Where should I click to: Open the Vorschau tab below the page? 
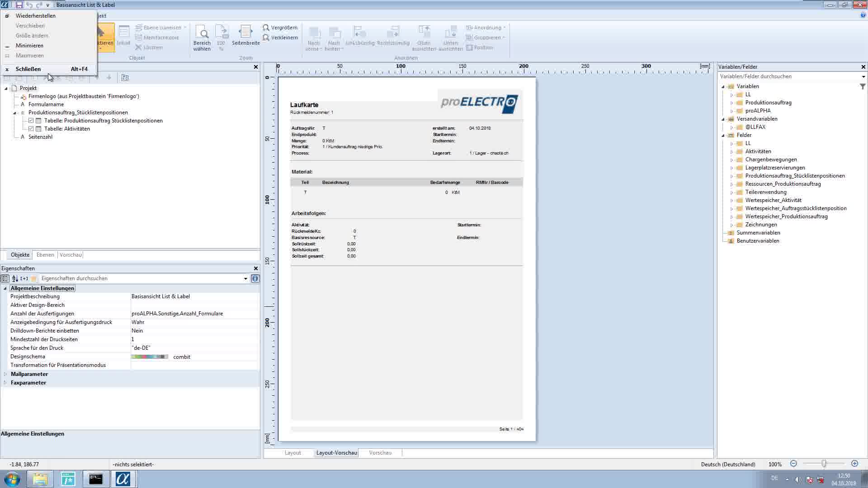(x=380, y=453)
